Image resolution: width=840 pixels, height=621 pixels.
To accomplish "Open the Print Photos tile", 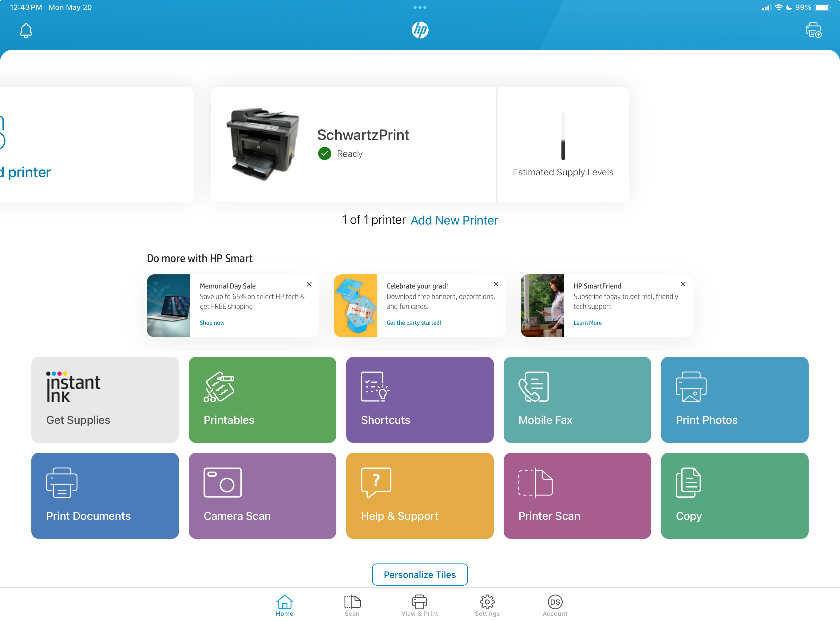I will (x=734, y=399).
